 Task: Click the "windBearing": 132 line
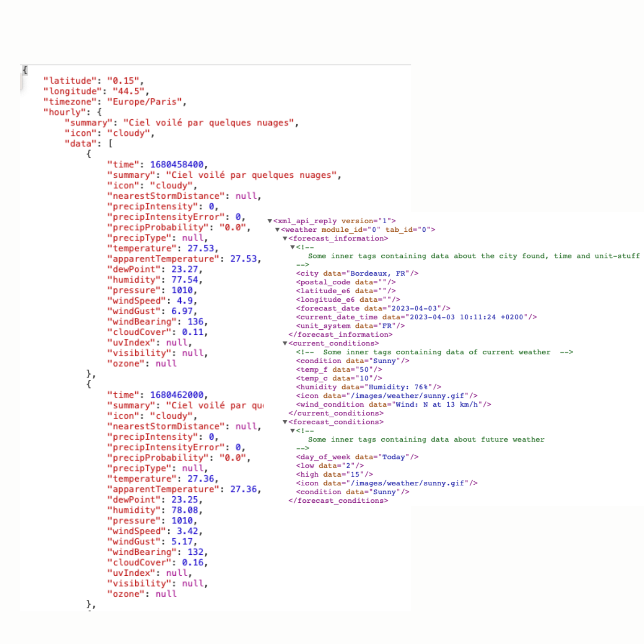tap(158, 552)
